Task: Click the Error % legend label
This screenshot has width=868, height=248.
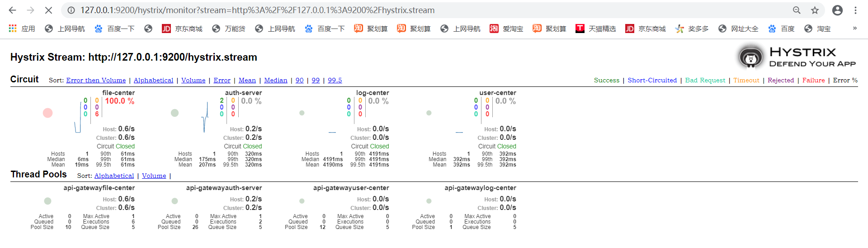Action: click(x=845, y=80)
